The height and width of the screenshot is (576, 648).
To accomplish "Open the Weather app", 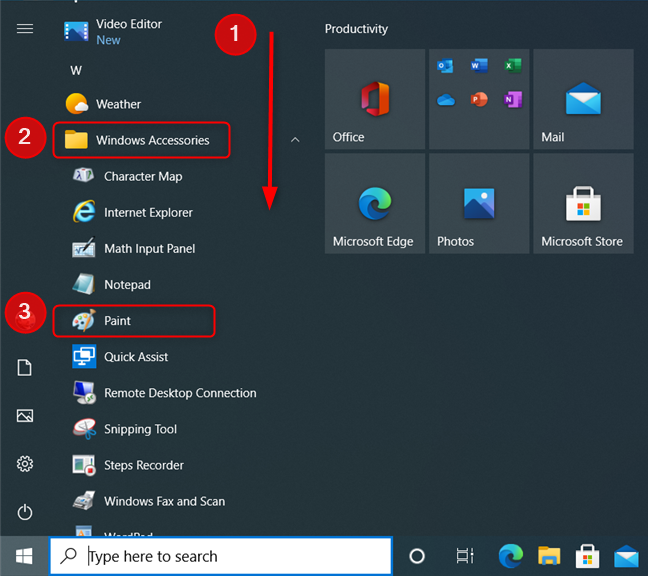I will tap(103, 104).
